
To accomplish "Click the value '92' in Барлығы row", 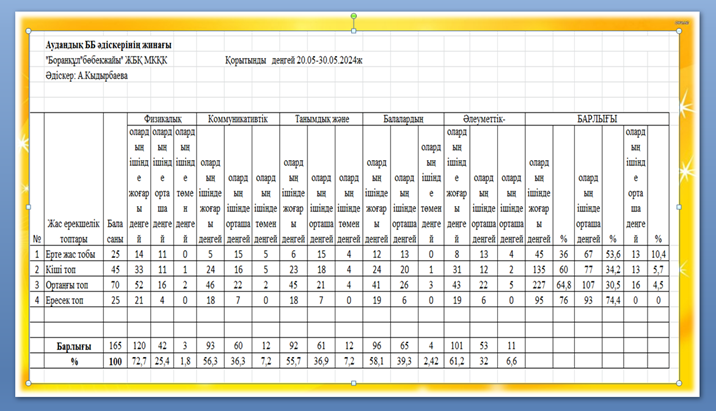I will (x=293, y=346).
